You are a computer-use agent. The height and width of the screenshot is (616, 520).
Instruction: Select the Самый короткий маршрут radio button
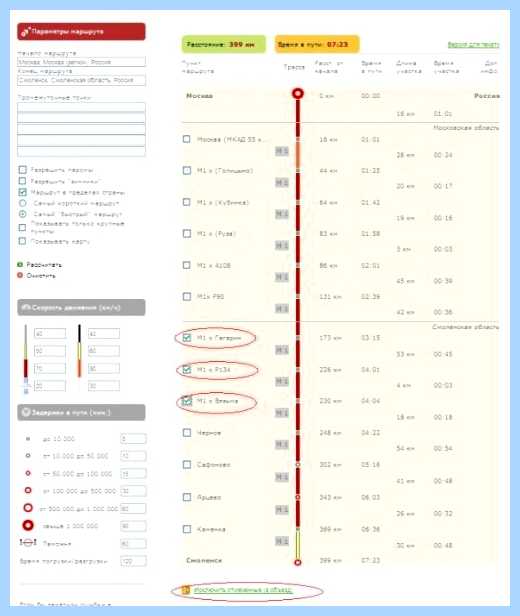(x=22, y=203)
